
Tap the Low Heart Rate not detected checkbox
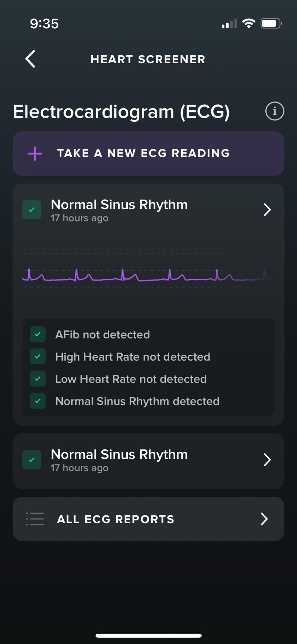click(x=38, y=379)
